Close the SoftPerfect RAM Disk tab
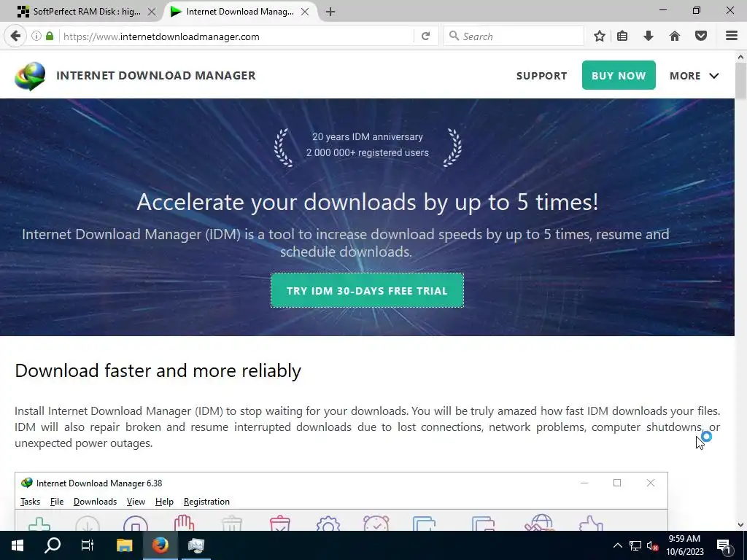The height and width of the screenshot is (560, 747). coord(152,12)
